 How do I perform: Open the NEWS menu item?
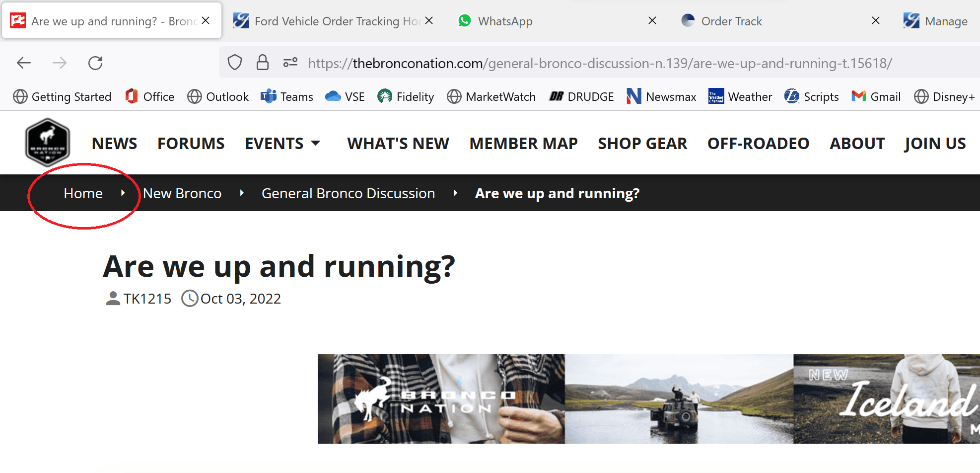coord(115,144)
